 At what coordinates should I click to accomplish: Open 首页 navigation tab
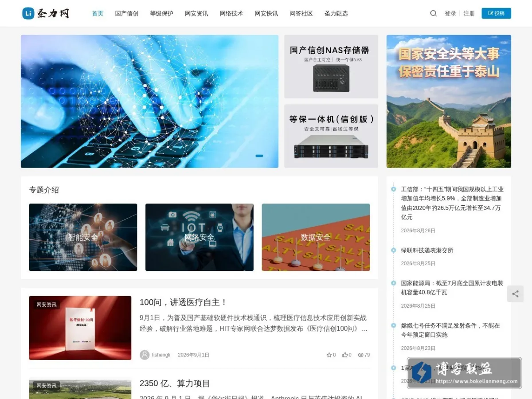98,13
